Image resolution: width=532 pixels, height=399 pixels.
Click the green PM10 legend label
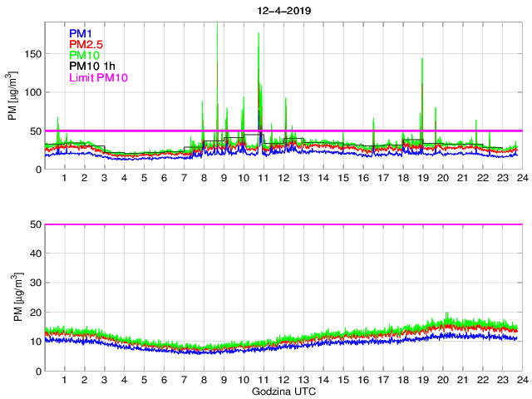click(x=86, y=55)
